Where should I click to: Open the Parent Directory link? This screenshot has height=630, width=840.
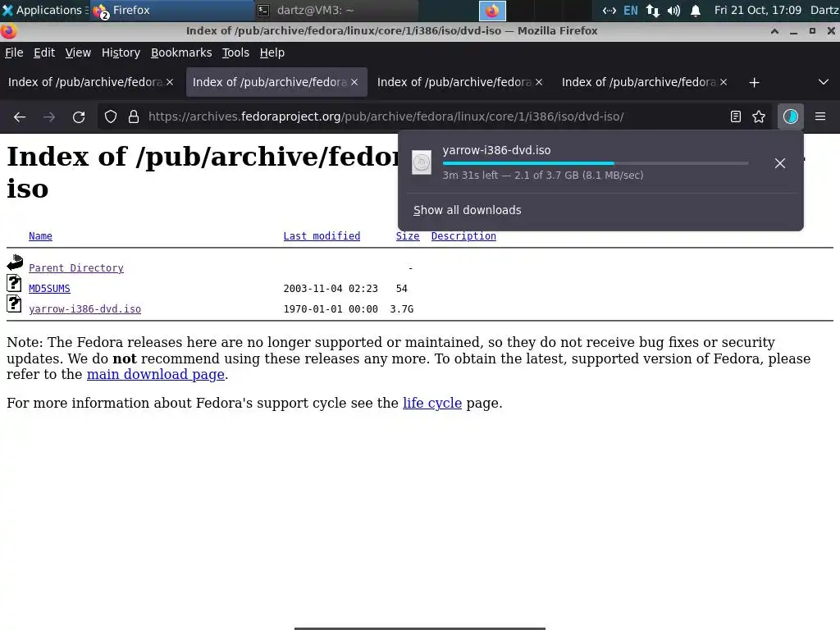click(76, 268)
